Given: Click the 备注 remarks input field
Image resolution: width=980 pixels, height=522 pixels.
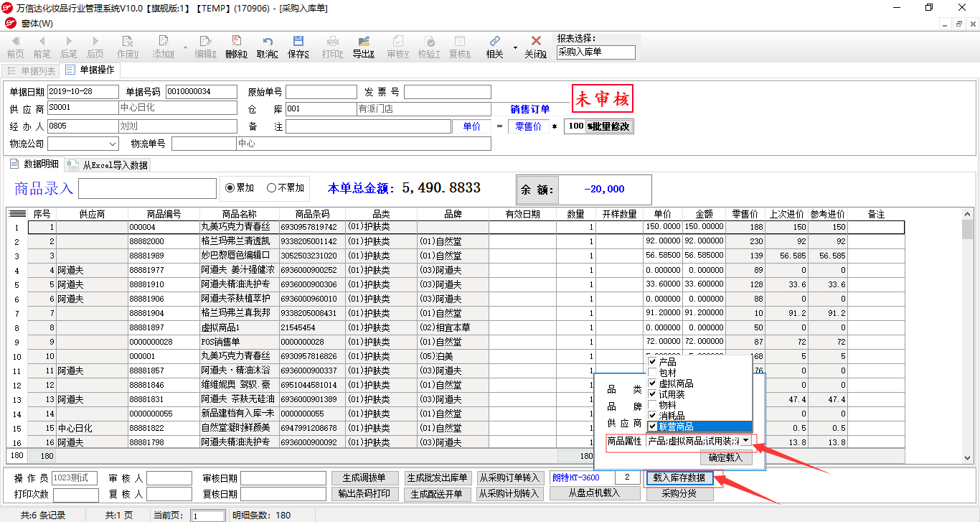Looking at the screenshot, I should click(368, 126).
